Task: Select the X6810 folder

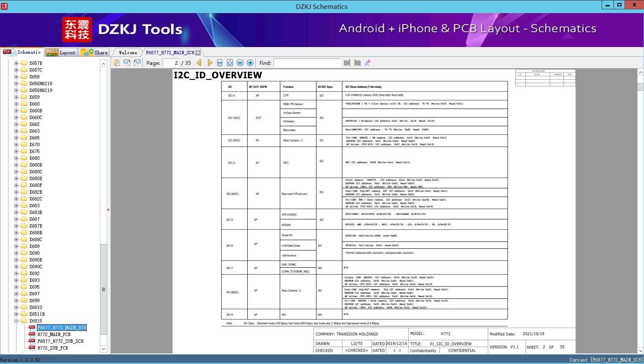Action: tap(36, 307)
